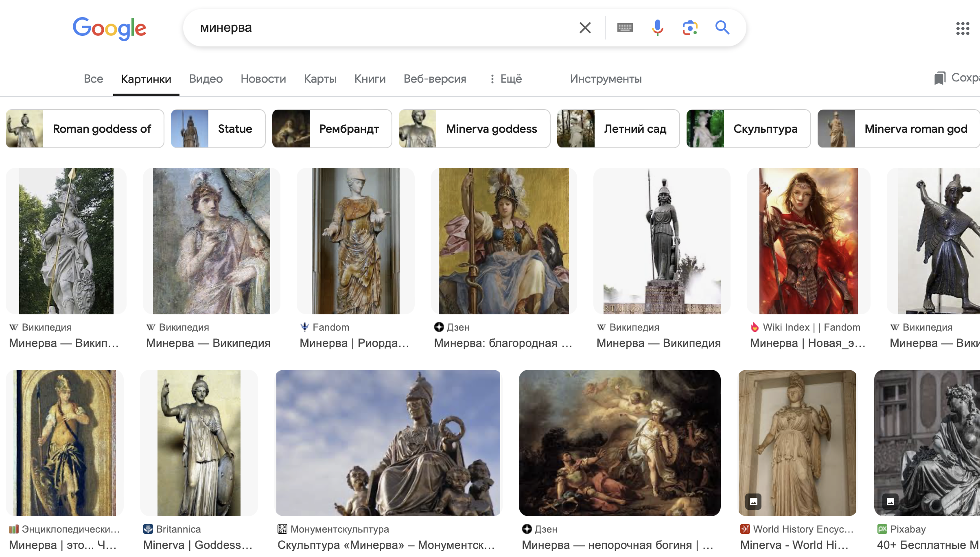
Task: Open the Карты tab
Action: point(320,79)
